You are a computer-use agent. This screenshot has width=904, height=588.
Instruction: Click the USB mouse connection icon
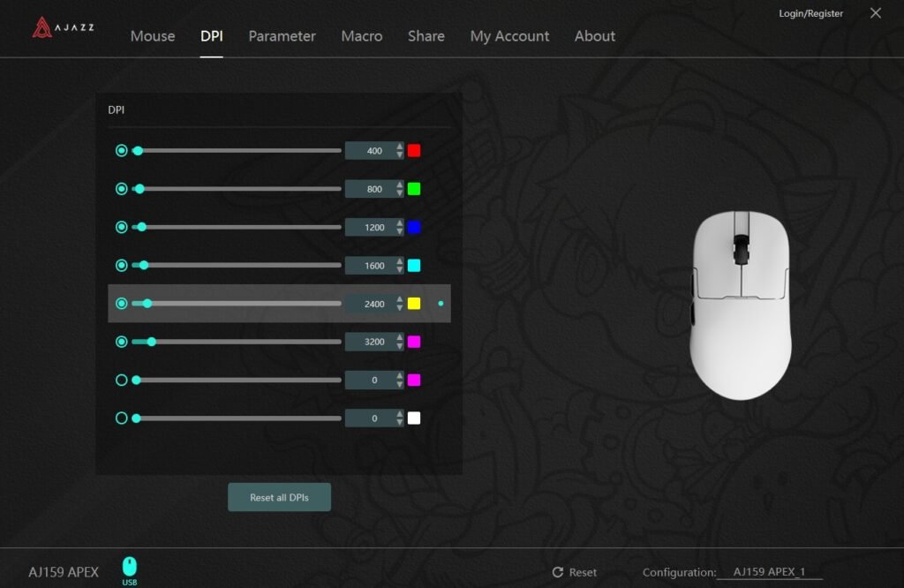click(x=129, y=570)
